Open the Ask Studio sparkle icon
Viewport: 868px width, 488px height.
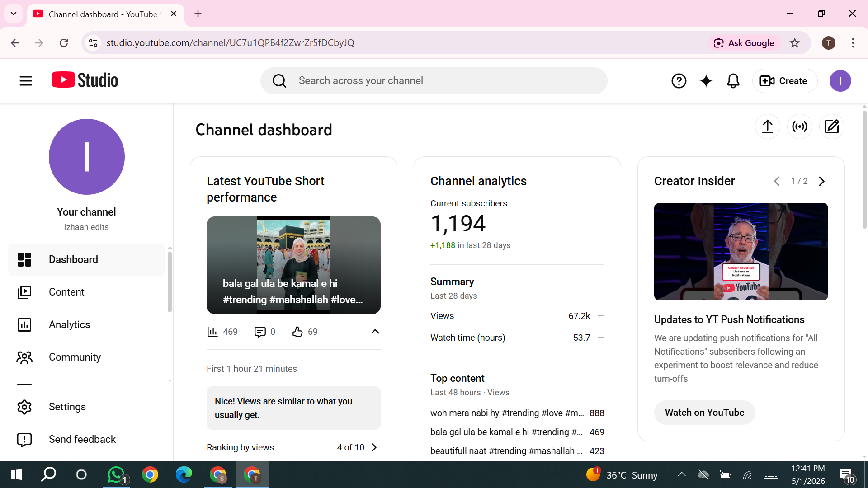pos(706,81)
